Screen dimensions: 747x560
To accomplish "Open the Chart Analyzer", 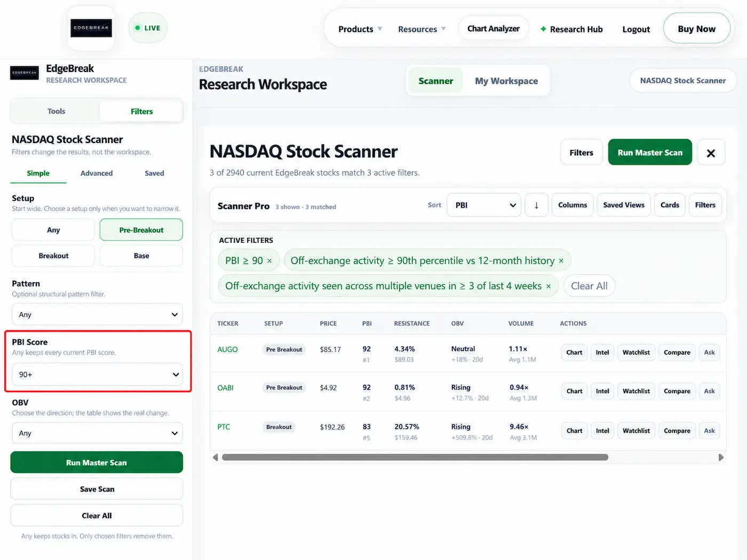I will click(x=493, y=28).
